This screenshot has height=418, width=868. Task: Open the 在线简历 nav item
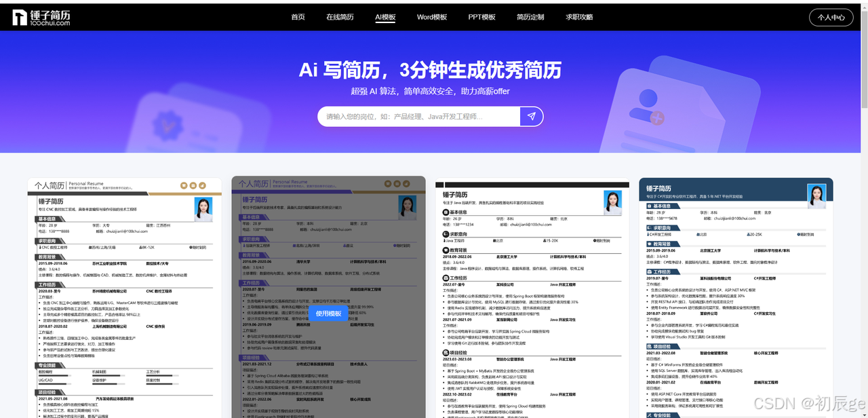340,17
